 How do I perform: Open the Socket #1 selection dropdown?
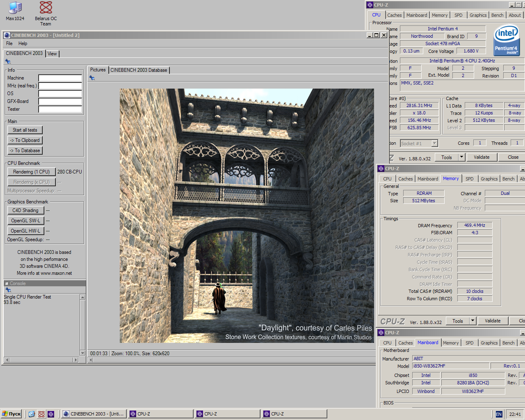click(434, 144)
